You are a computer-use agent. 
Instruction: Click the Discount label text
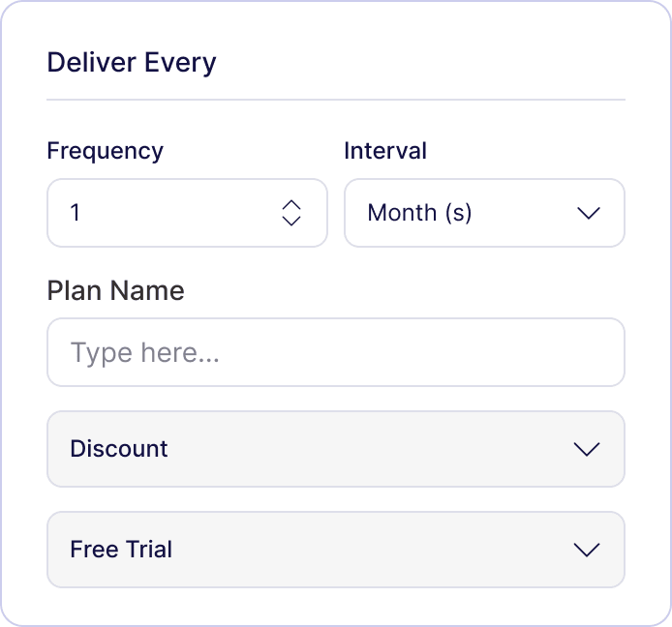coord(119,449)
